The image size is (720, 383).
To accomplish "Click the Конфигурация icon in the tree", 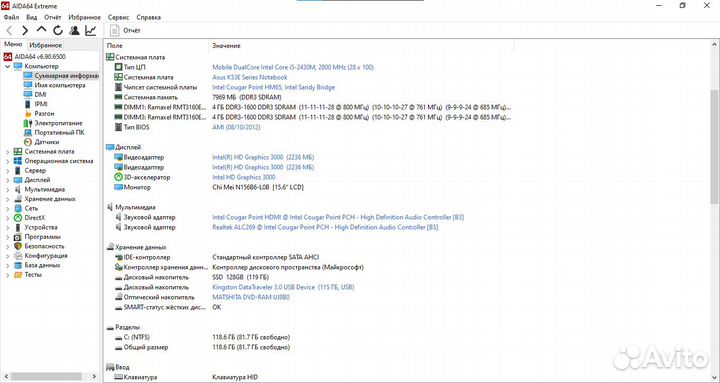I will coord(17,256).
